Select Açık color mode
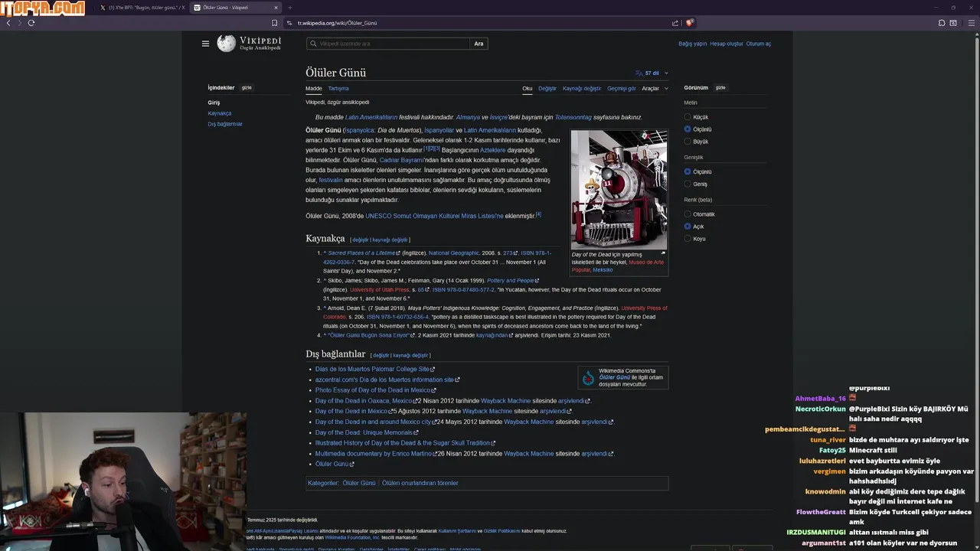The image size is (980, 551). (x=688, y=227)
